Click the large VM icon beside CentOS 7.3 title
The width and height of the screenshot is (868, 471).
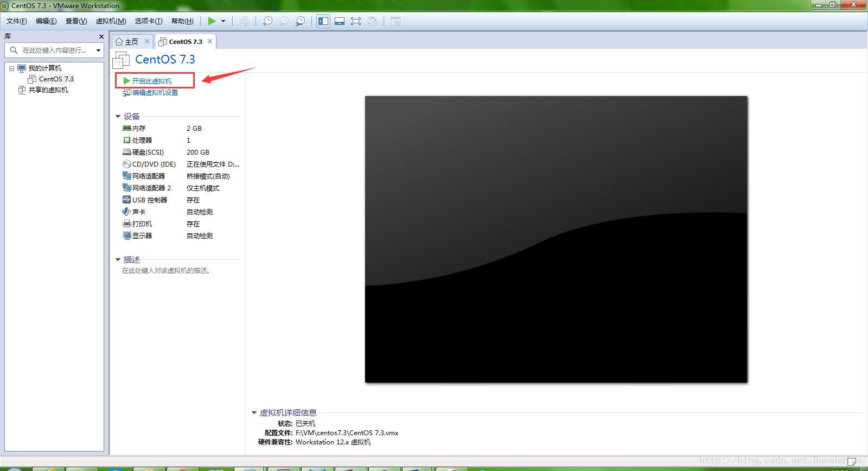[x=121, y=60]
